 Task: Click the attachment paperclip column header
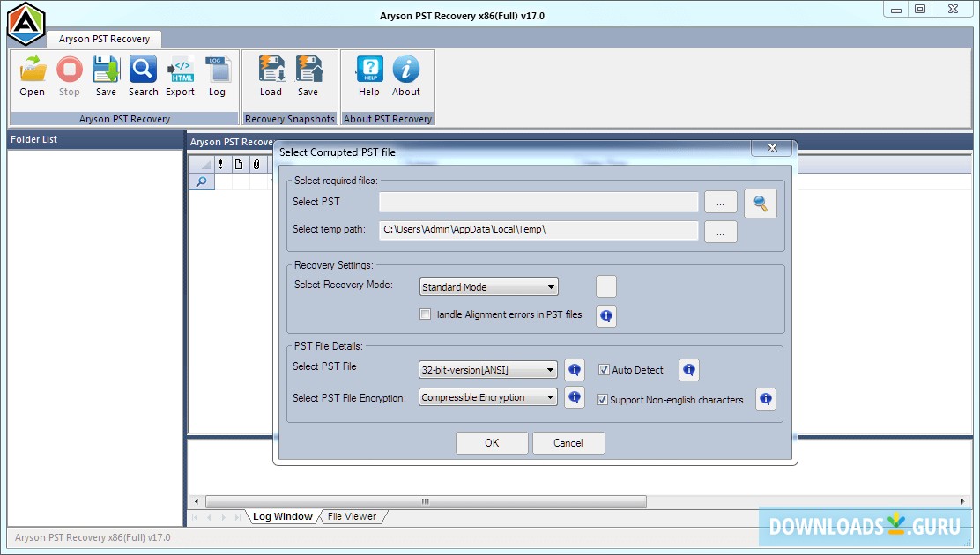pyautogui.click(x=256, y=165)
